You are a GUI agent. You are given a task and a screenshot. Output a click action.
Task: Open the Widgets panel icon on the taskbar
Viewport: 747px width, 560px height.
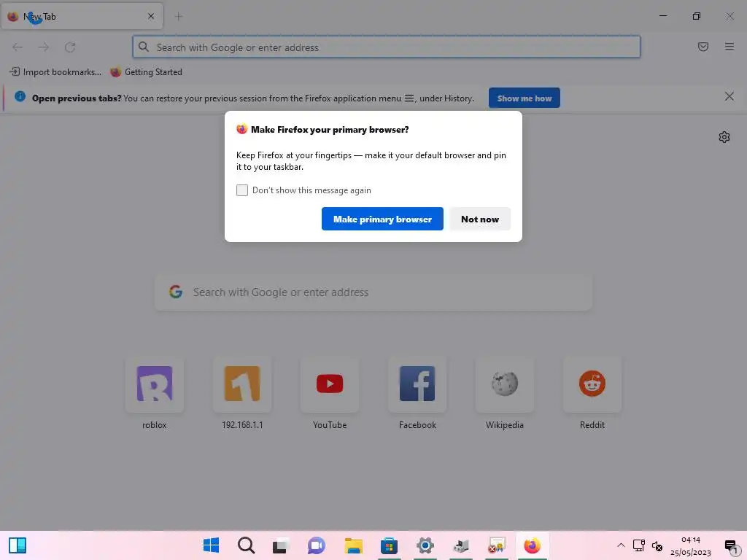[x=18, y=545]
